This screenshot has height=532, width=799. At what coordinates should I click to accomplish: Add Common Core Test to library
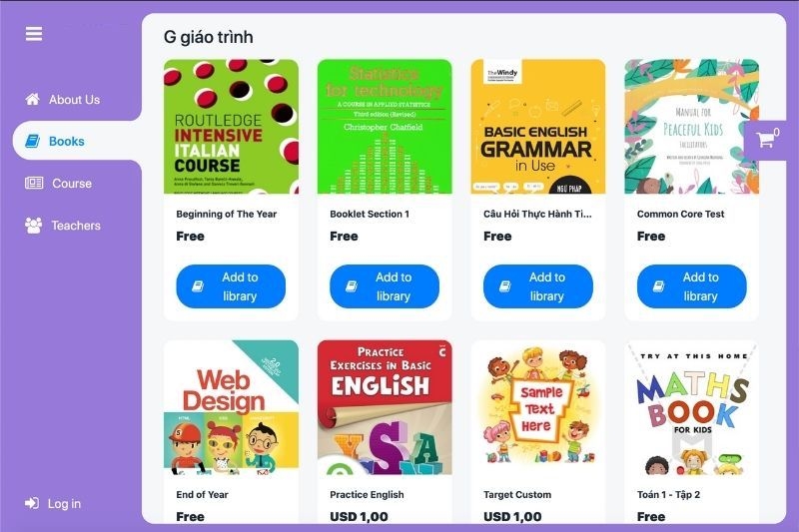(x=691, y=286)
